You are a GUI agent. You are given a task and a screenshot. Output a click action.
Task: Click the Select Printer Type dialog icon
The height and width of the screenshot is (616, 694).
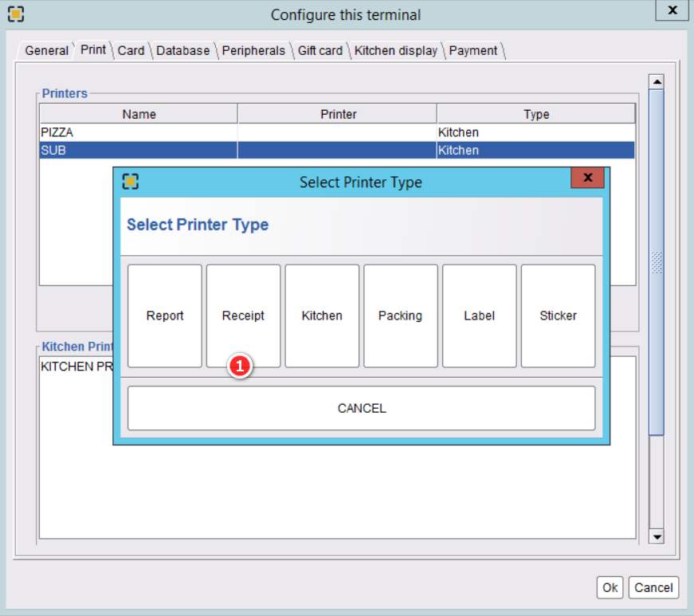131,182
